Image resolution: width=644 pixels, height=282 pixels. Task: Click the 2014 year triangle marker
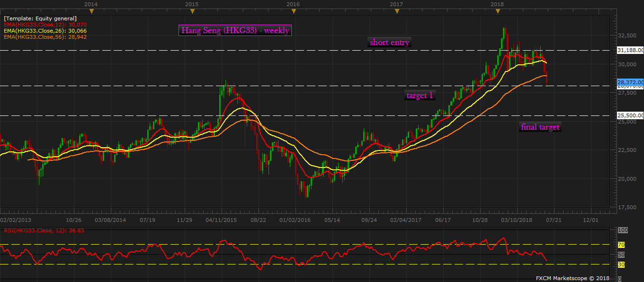(91, 10)
